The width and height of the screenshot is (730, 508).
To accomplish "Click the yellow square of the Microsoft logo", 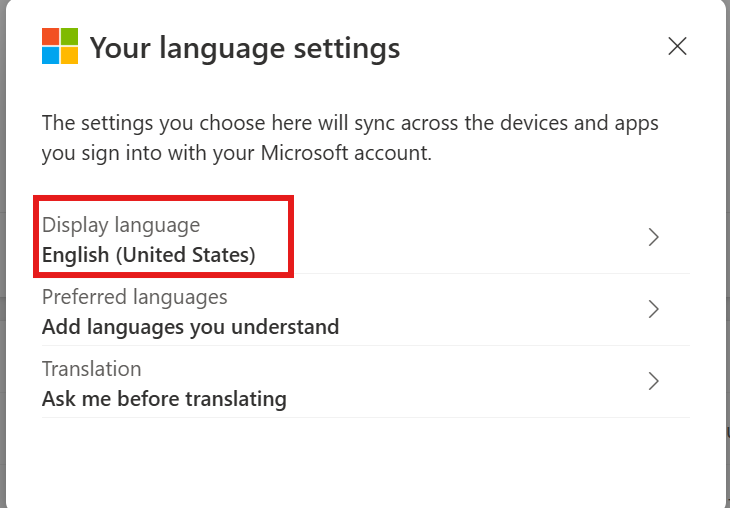I will (69, 55).
